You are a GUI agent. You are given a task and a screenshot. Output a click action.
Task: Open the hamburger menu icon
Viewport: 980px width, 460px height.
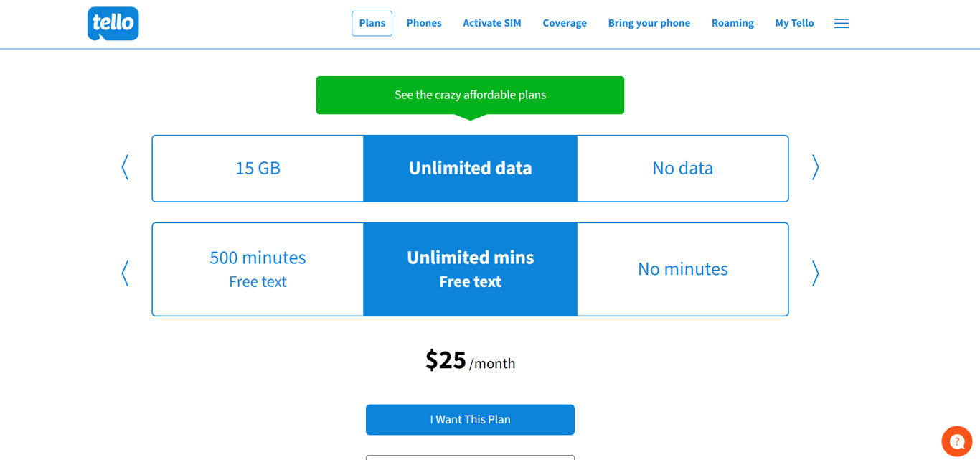coord(842,24)
